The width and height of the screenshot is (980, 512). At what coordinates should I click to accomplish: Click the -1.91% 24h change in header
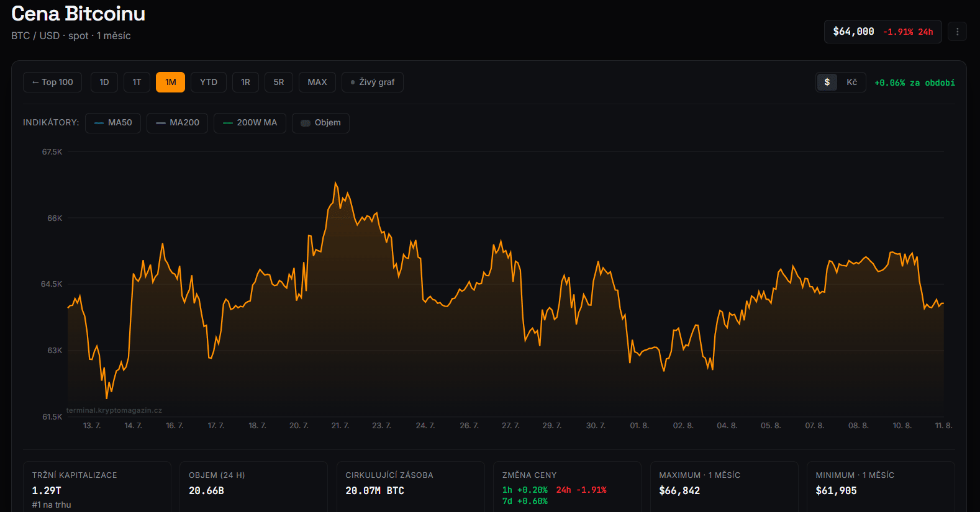(x=908, y=32)
